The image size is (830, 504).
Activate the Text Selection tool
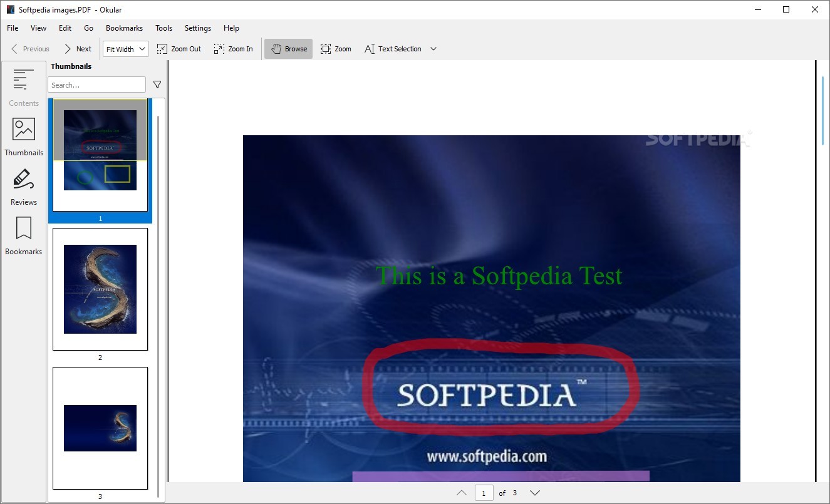pyautogui.click(x=393, y=49)
